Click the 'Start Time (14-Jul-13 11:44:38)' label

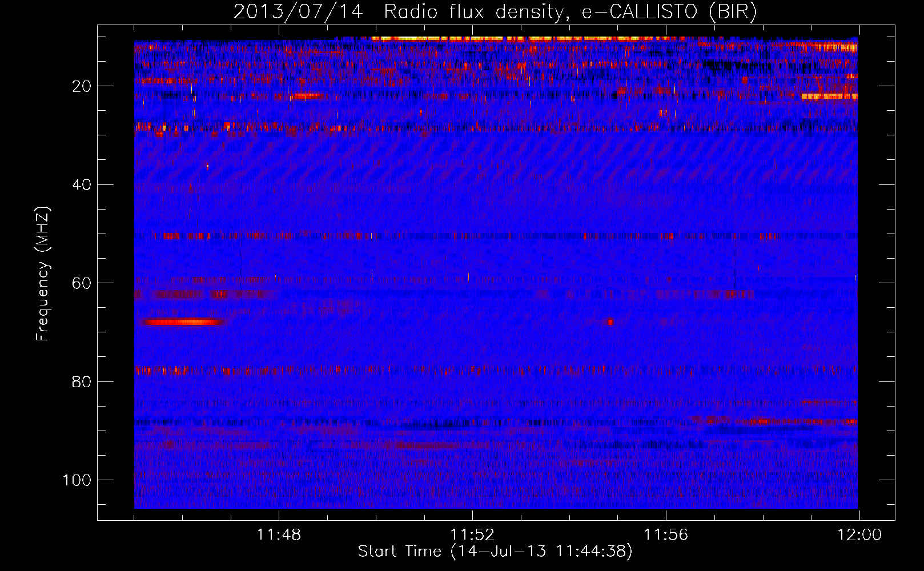pos(495,552)
